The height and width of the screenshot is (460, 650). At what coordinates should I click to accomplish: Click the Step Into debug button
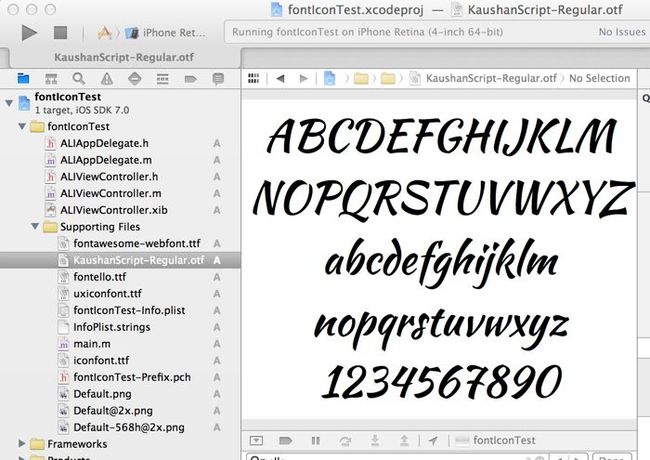coord(375,440)
